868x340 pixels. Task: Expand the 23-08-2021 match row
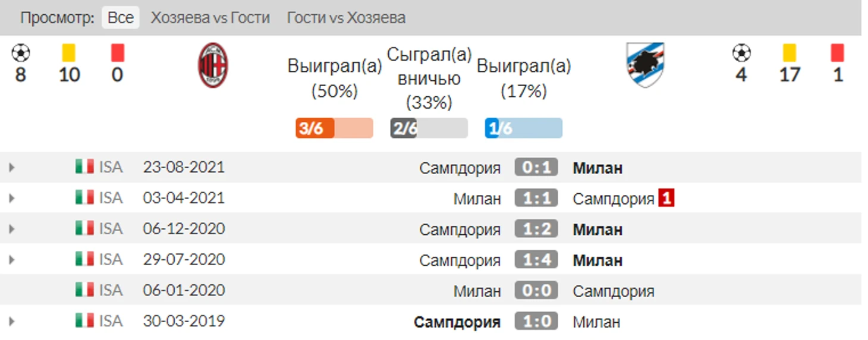pos(11,168)
